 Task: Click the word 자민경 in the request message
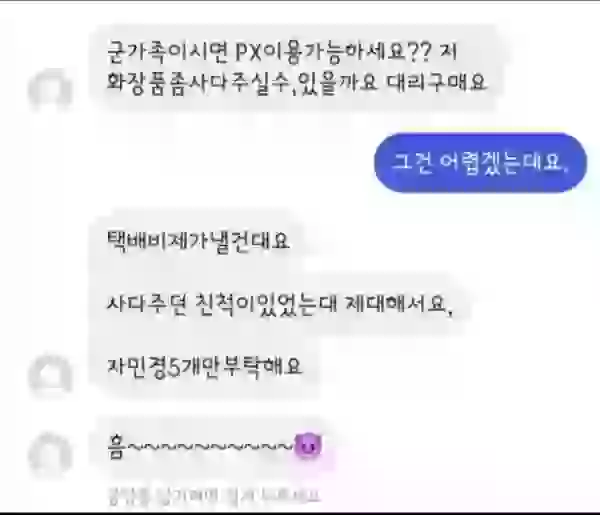(137, 367)
